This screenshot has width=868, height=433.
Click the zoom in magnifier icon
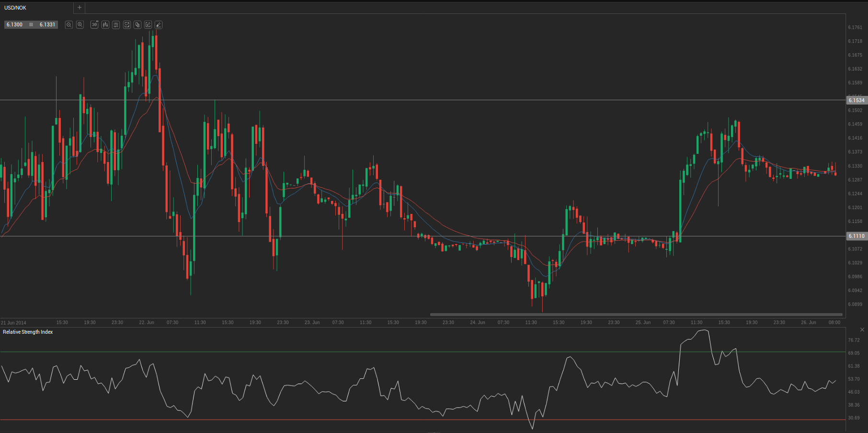[80, 25]
